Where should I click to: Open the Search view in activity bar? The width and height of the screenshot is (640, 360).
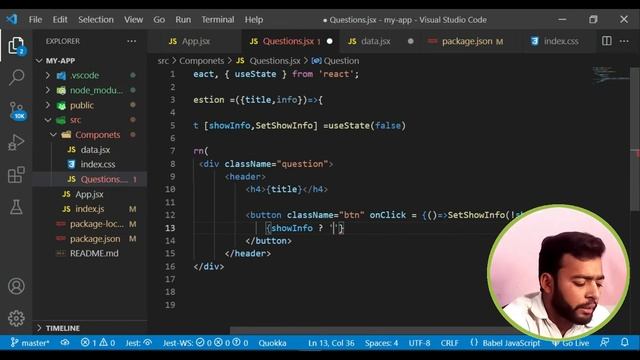coord(16,77)
